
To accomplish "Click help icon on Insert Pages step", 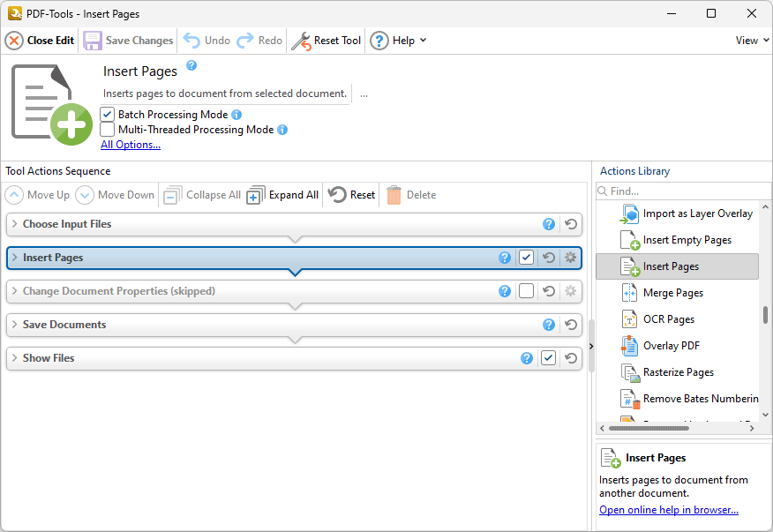I will (505, 258).
